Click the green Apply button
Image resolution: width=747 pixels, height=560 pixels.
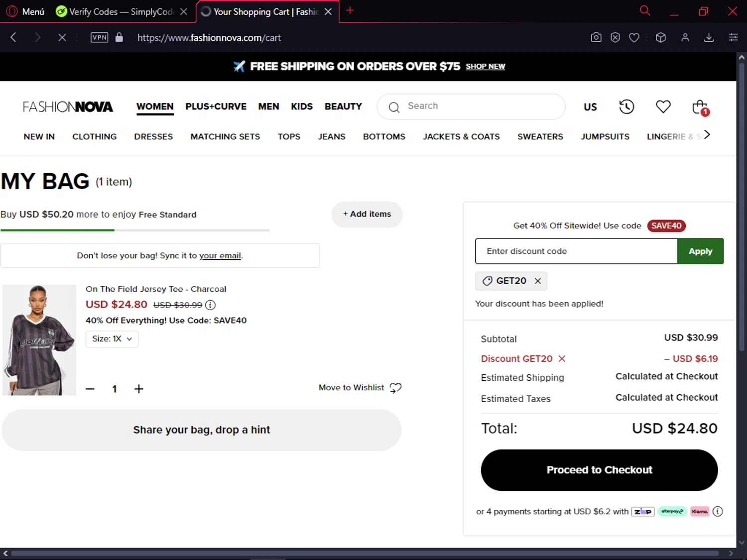pyautogui.click(x=700, y=251)
